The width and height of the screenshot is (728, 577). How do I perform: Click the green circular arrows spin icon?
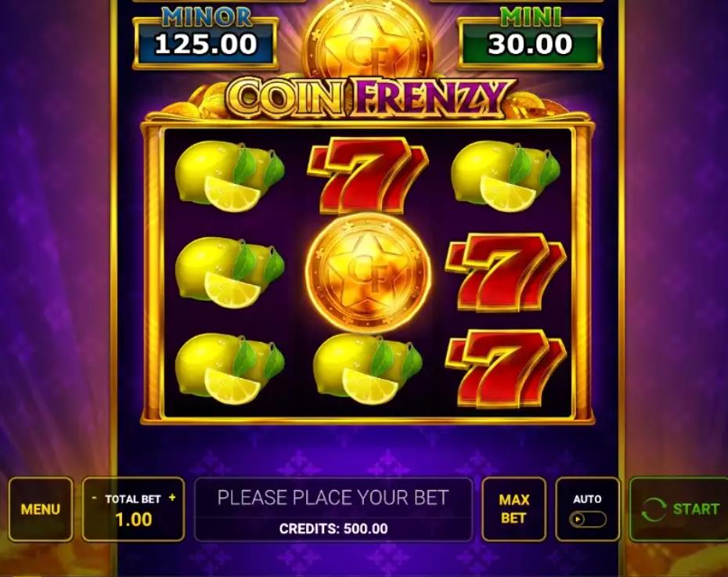pyautogui.click(x=654, y=509)
